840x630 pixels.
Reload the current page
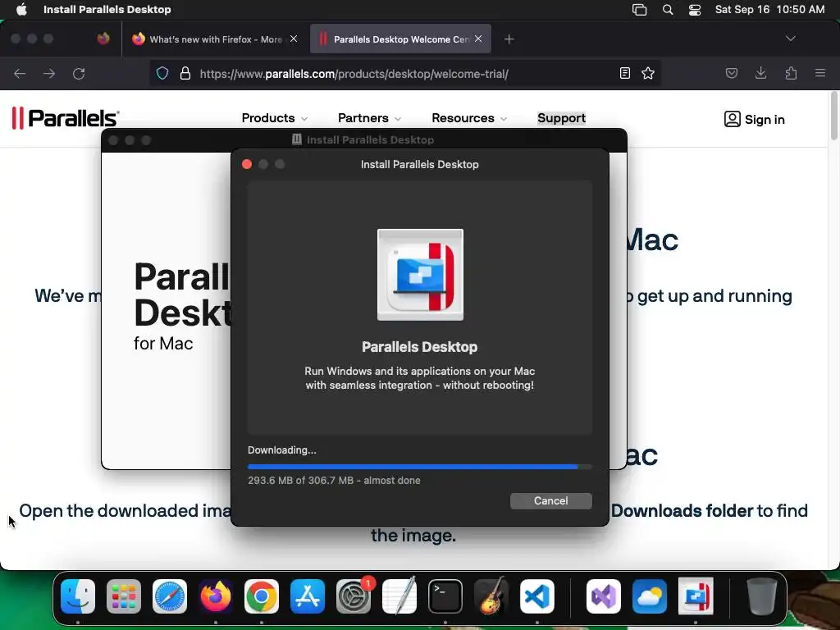(x=79, y=73)
